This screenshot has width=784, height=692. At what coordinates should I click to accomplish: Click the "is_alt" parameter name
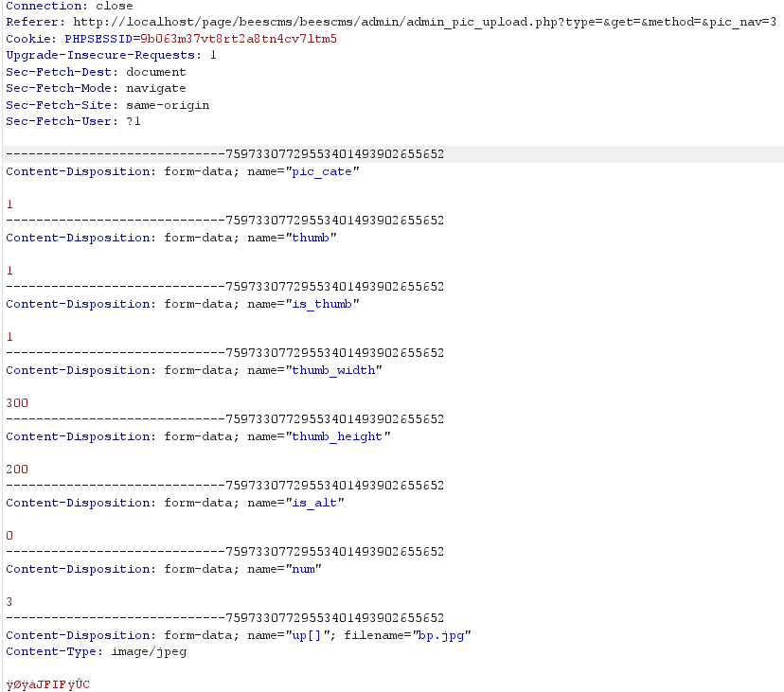pos(316,503)
